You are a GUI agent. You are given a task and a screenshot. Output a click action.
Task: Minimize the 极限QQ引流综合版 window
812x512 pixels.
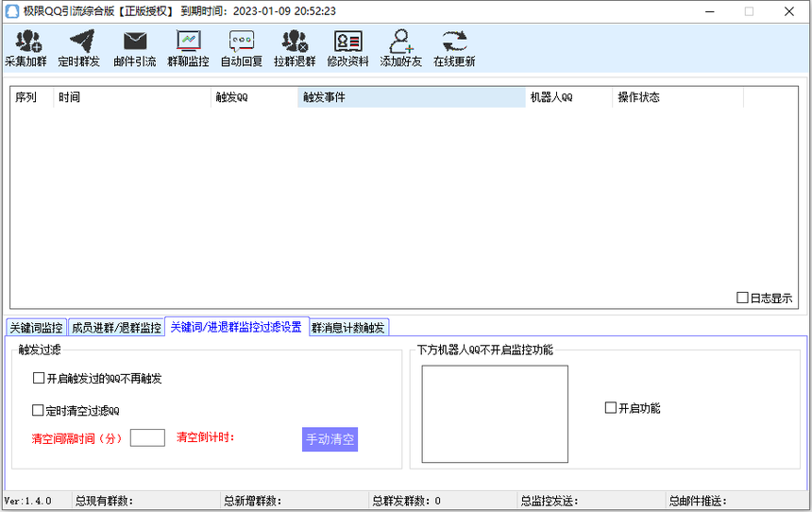coord(710,11)
